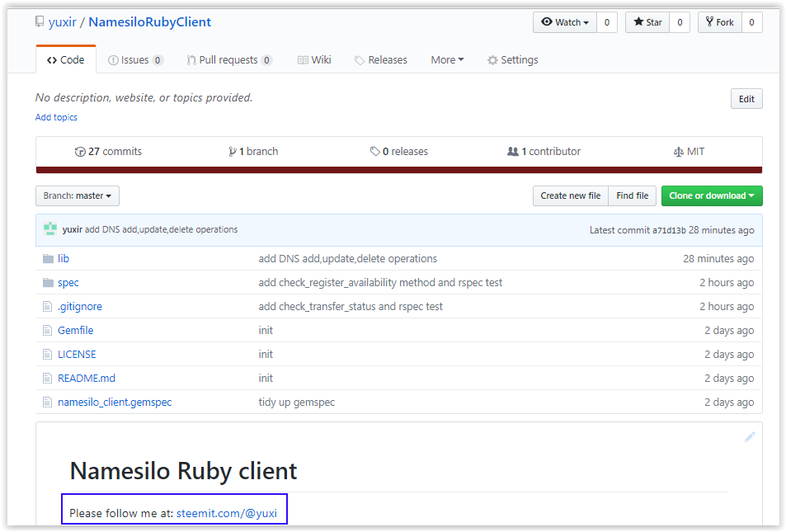Open namesilo_client.gemspec file
Image resolution: width=786 pixels, height=532 pixels.
coord(115,403)
